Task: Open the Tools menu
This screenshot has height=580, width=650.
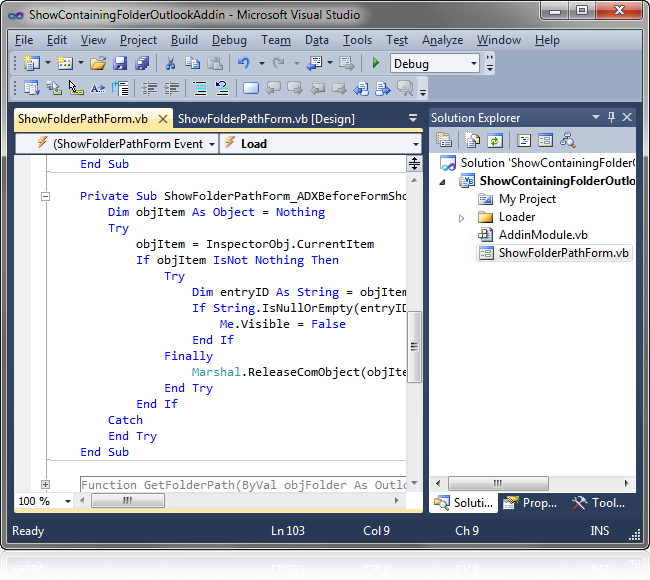Action: tap(357, 40)
